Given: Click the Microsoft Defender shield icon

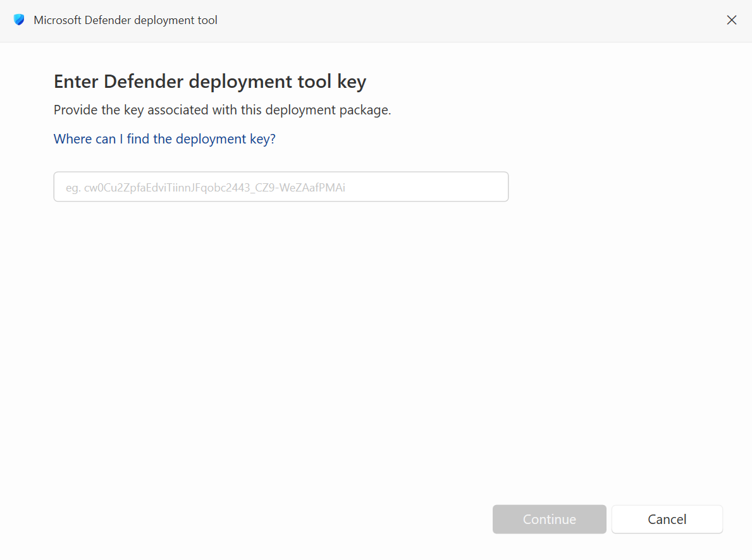Looking at the screenshot, I should (x=19, y=20).
